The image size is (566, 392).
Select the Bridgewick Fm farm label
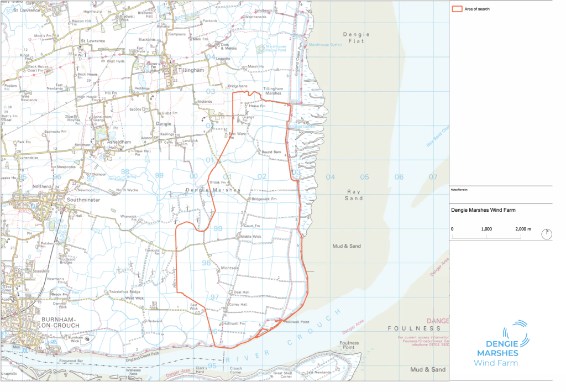point(264,198)
